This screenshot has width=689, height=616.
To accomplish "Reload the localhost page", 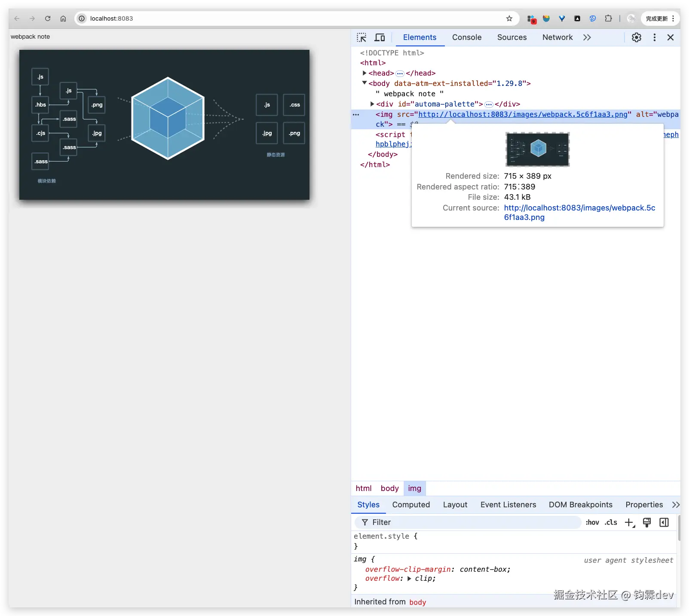I will tap(48, 18).
